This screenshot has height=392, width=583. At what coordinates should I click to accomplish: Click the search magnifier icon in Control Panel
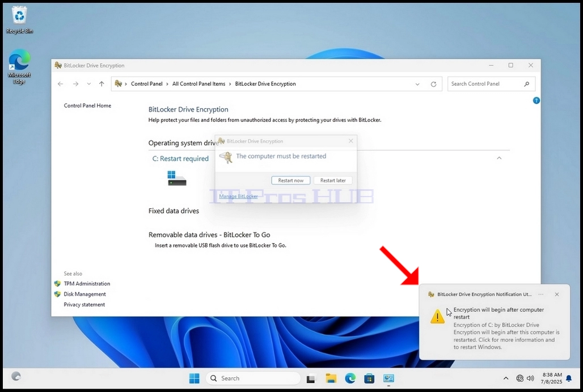tap(526, 84)
